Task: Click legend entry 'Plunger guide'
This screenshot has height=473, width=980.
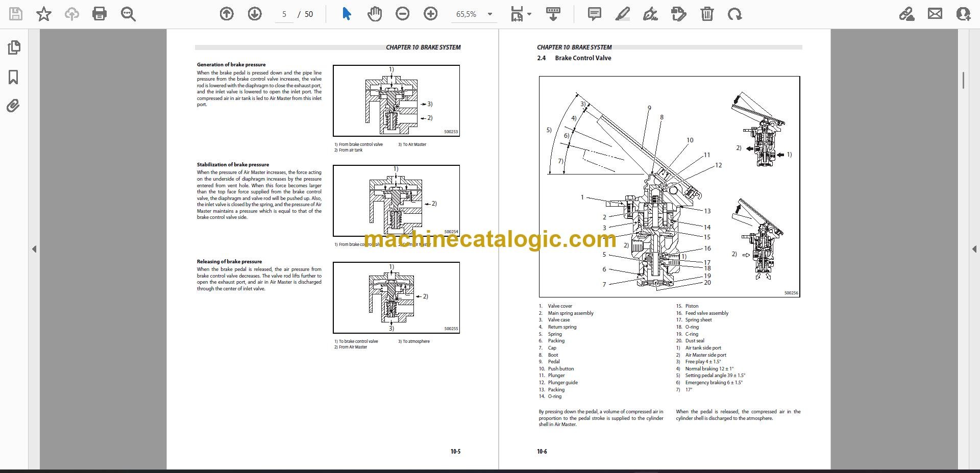Action: [x=562, y=383]
